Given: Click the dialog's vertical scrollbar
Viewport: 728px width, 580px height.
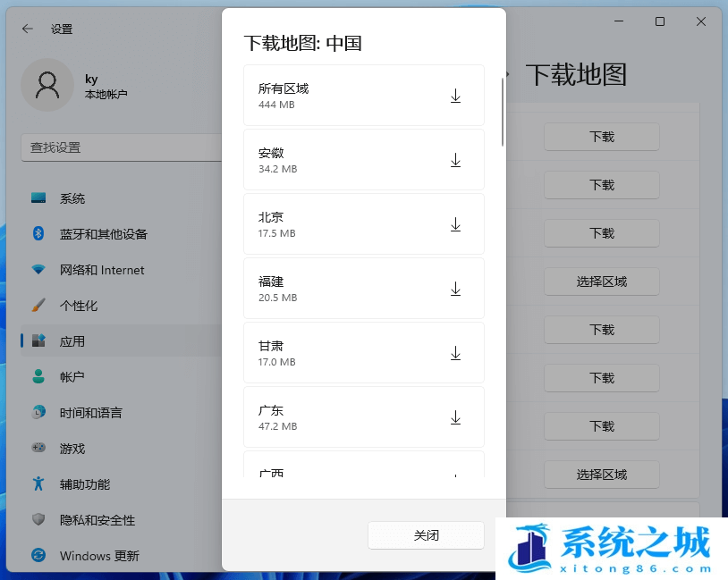Looking at the screenshot, I should (x=503, y=112).
